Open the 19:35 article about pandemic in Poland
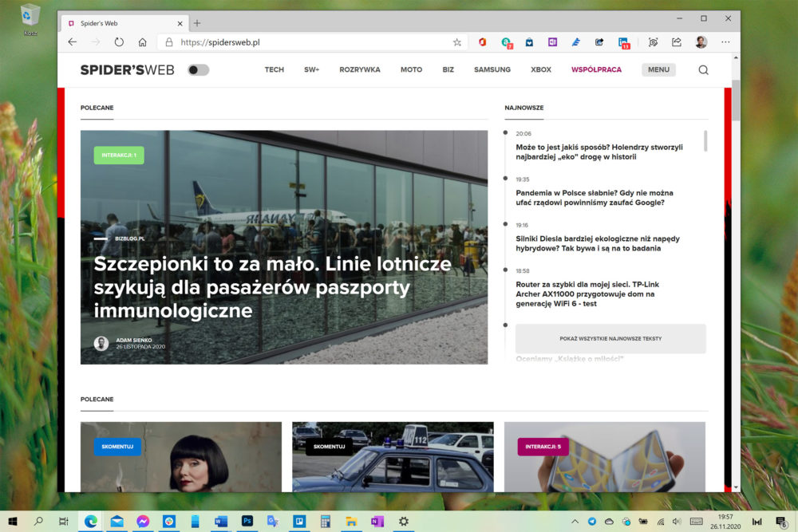798x532 pixels. coord(595,197)
